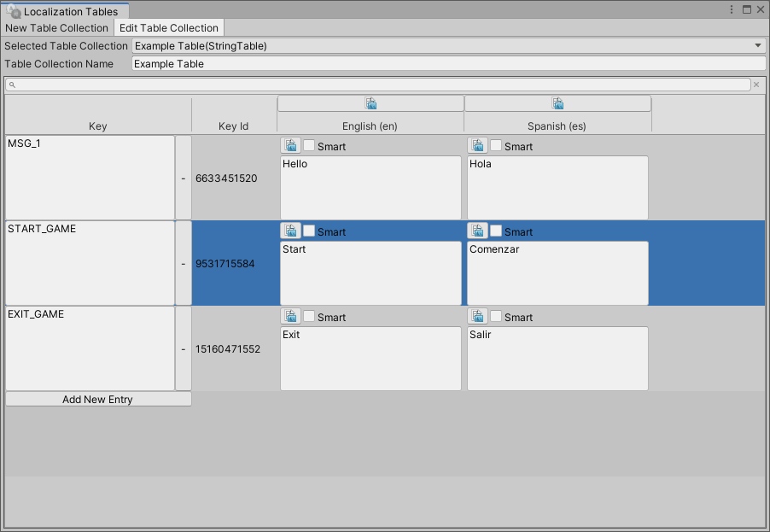770x532 pixels.
Task: Click the Add New Entry button
Action: pos(97,399)
